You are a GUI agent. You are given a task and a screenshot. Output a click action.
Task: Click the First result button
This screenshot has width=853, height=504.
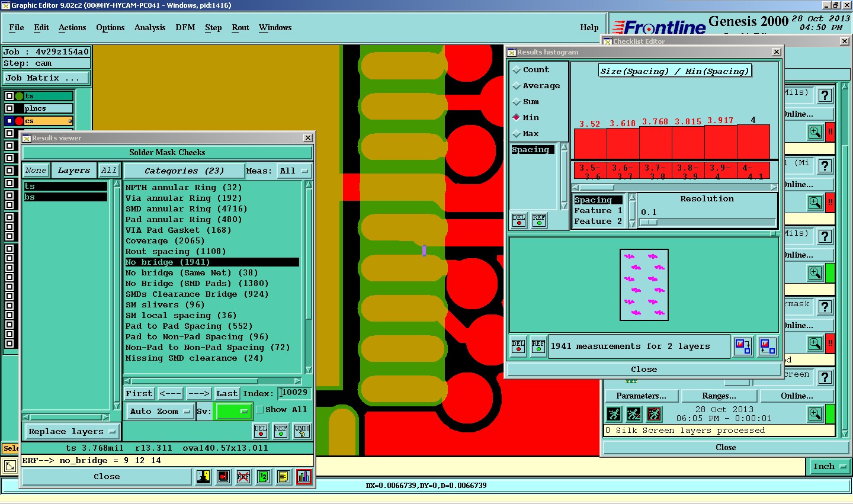[x=139, y=394]
